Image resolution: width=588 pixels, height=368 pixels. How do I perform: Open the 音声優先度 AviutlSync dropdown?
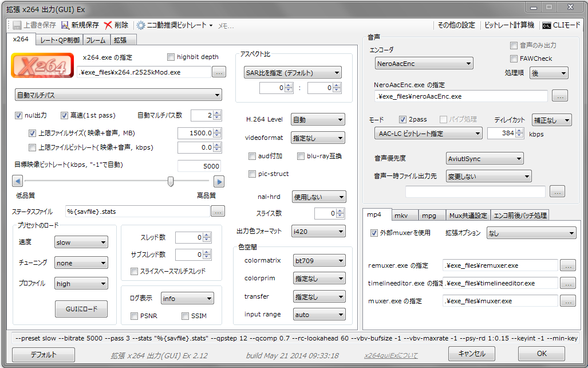click(485, 159)
